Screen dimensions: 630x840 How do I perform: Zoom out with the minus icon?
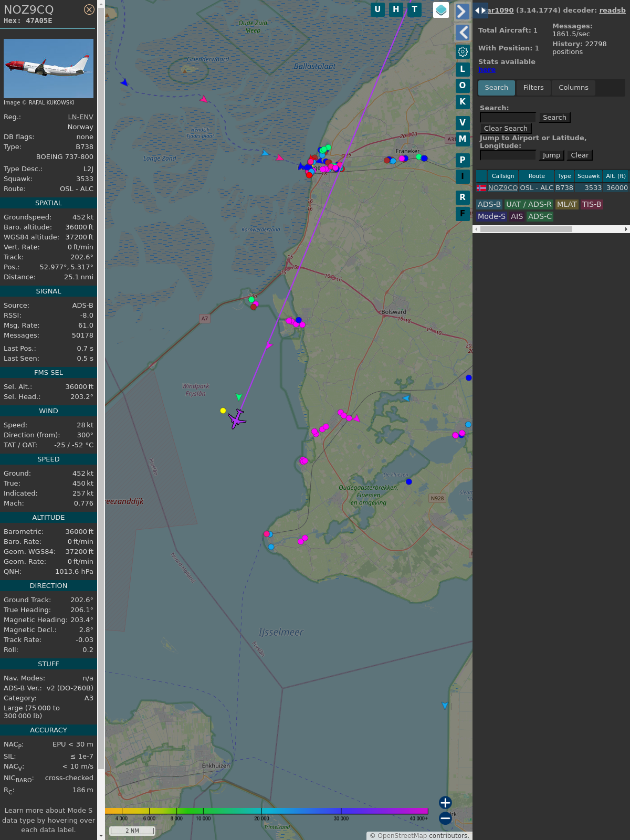(x=445, y=818)
